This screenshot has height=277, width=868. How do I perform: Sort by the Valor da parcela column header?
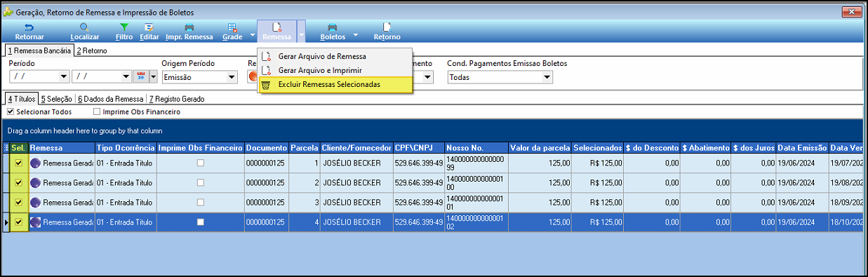540,148
